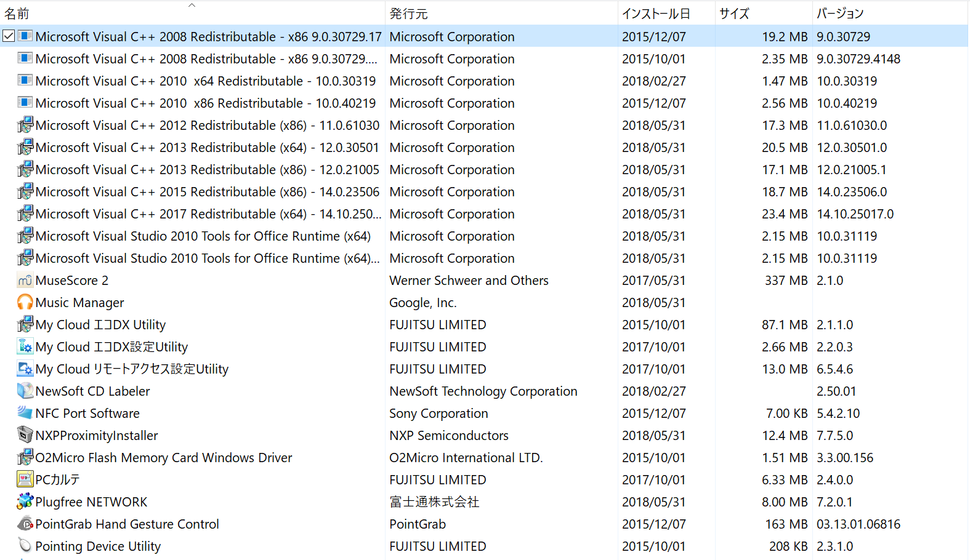Select the My Cloud エコDX Utility row

(100, 325)
